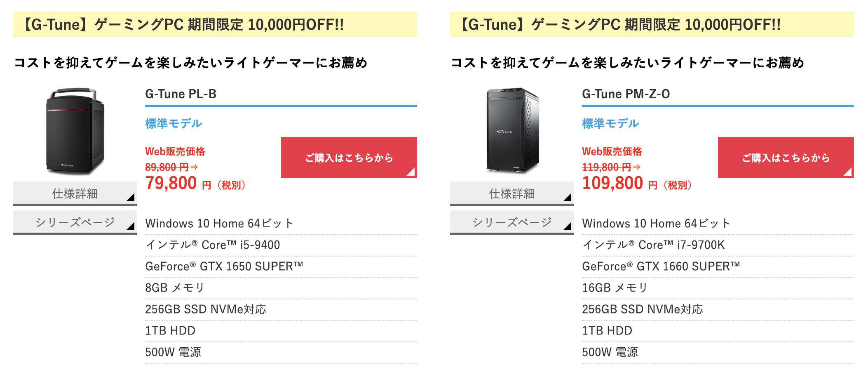
Task: Click ご購入はこちらから for the 109,800 yen model
Action: 786,158
